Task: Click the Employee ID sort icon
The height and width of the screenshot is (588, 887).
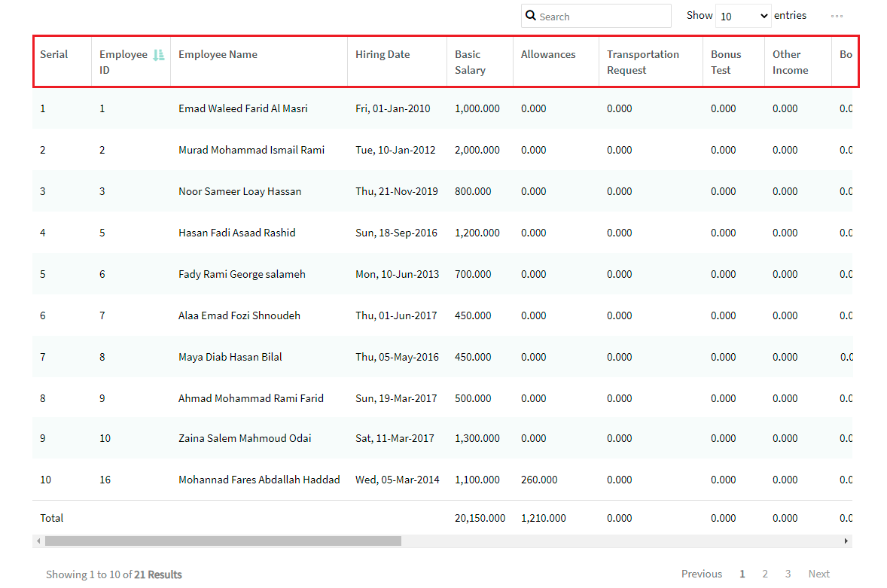Action: pyautogui.click(x=159, y=55)
